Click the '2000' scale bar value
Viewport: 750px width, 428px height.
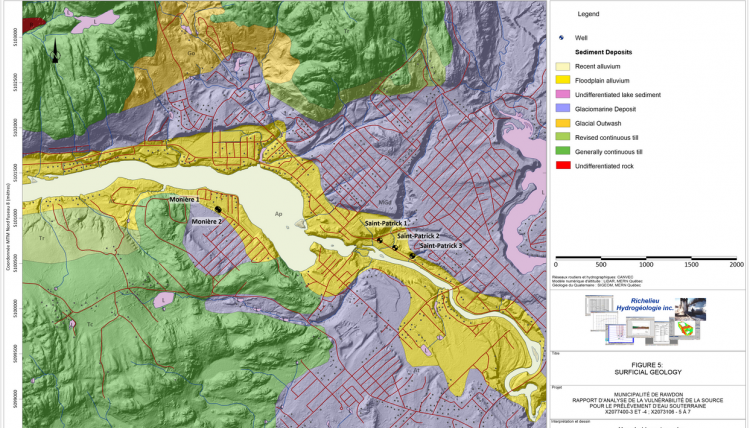[737, 264]
